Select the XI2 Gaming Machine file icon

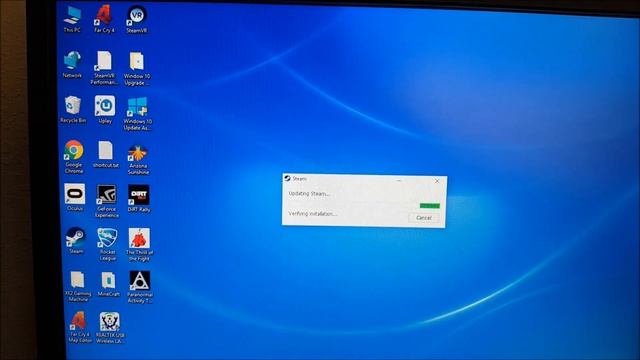pyautogui.click(x=78, y=287)
